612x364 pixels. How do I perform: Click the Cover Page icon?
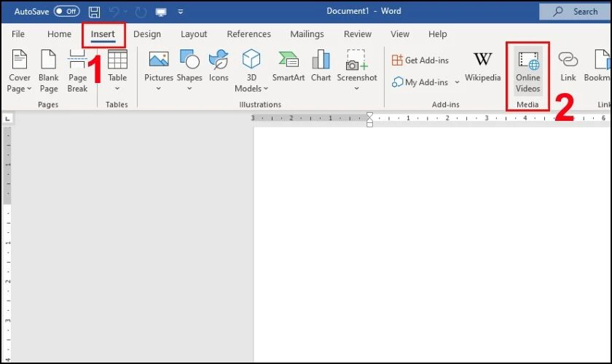pyautogui.click(x=20, y=59)
